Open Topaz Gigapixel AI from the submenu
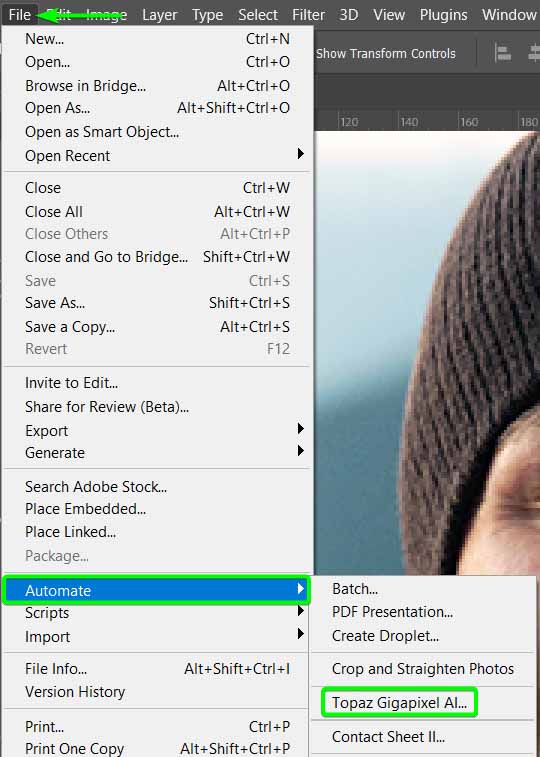Screen dimensions: 540x757 click(399, 702)
